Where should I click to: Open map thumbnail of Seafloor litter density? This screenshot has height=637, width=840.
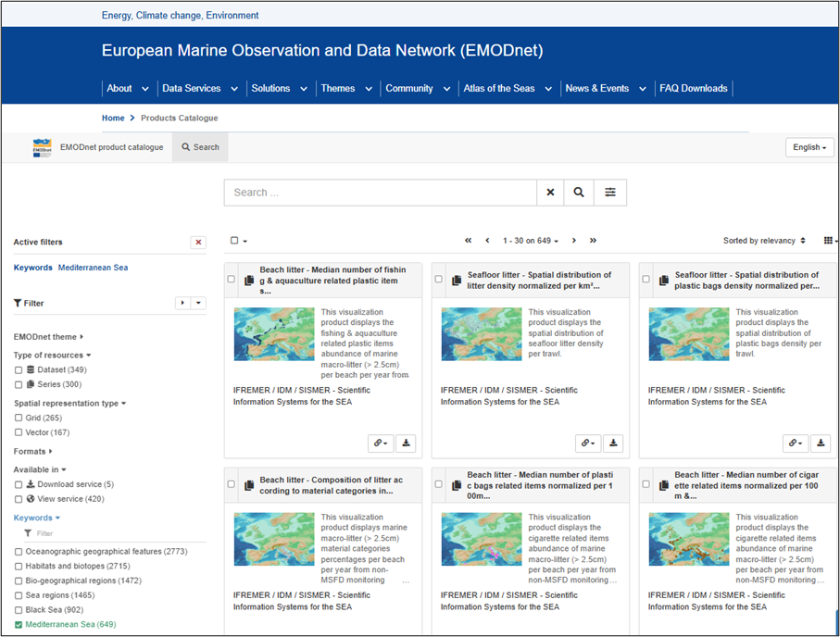click(481, 333)
